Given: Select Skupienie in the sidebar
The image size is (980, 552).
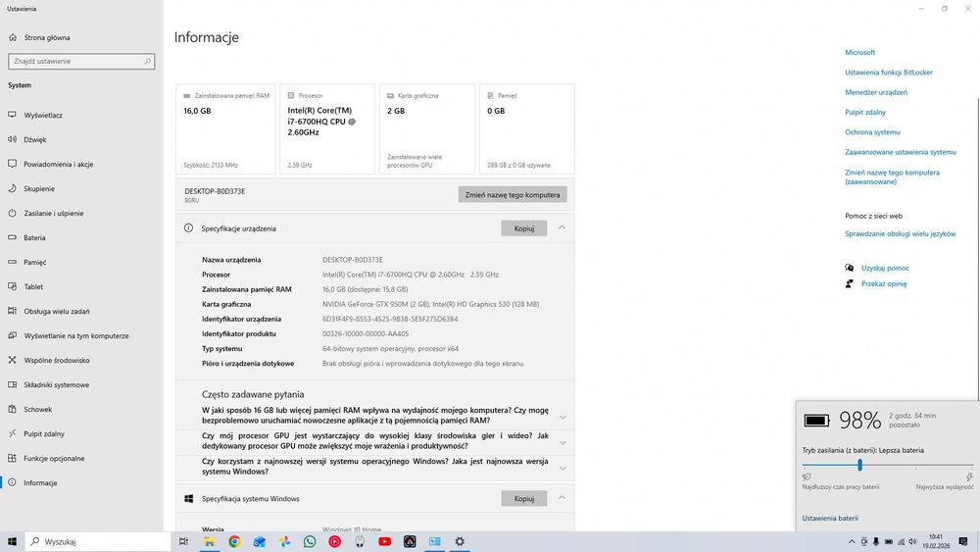Looking at the screenshot, I should tap(39, 188).
